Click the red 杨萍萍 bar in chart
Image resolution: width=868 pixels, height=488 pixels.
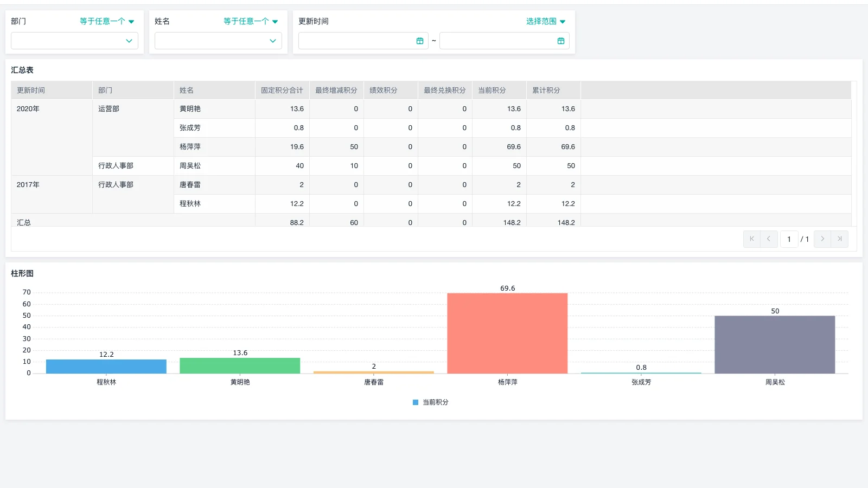click(507, 333)
